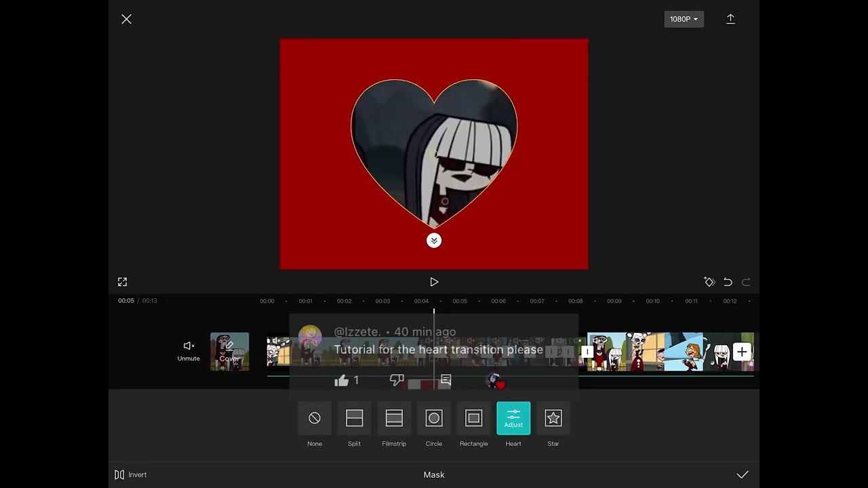Toggle Invert for the mask
The height and width of the screenshot is (488, 868).
[131, 474]
